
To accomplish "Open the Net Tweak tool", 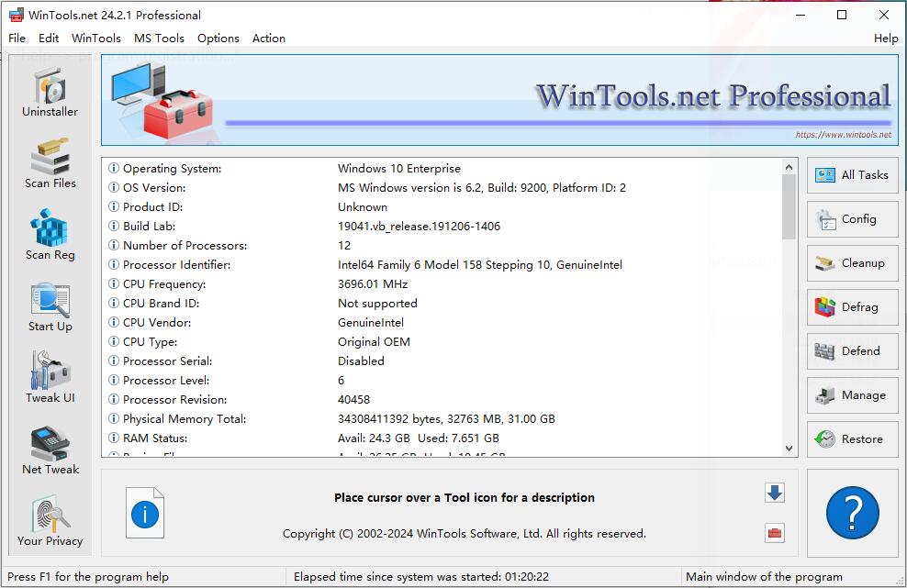I will [50, 451].
